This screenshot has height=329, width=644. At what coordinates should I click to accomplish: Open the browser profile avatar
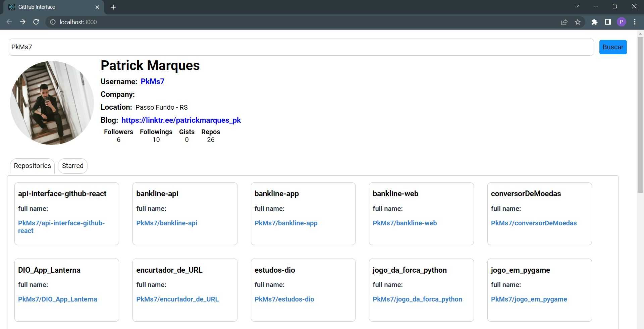pos(622,22)
